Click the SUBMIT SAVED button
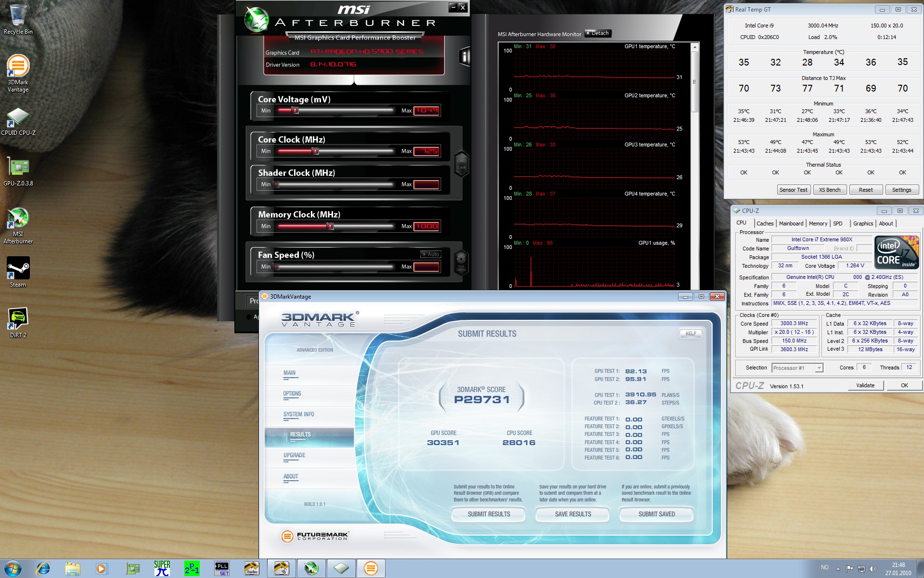This screenshot has height=578, width=924. coord(656,514)
